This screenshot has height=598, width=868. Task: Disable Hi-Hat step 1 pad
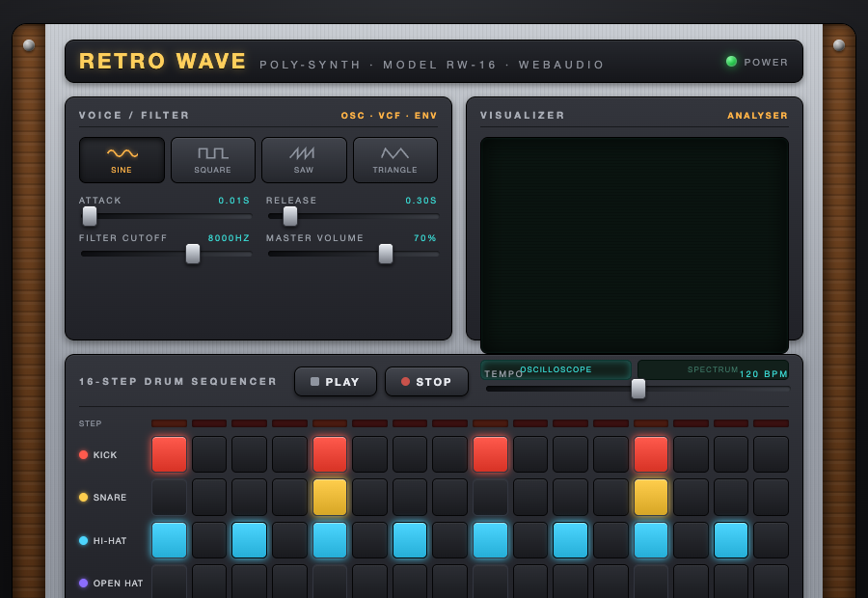click(x=170, y=540)
